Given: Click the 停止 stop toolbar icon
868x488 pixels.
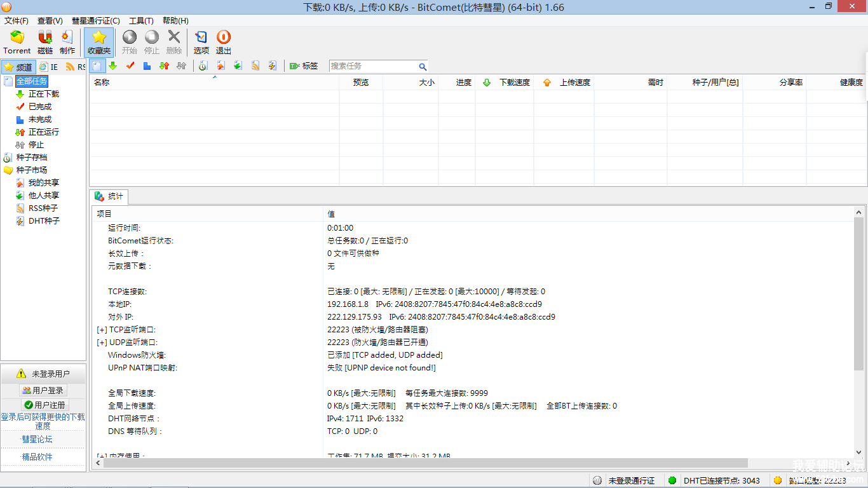Looking at the screenshot, I should coord(152,42).
